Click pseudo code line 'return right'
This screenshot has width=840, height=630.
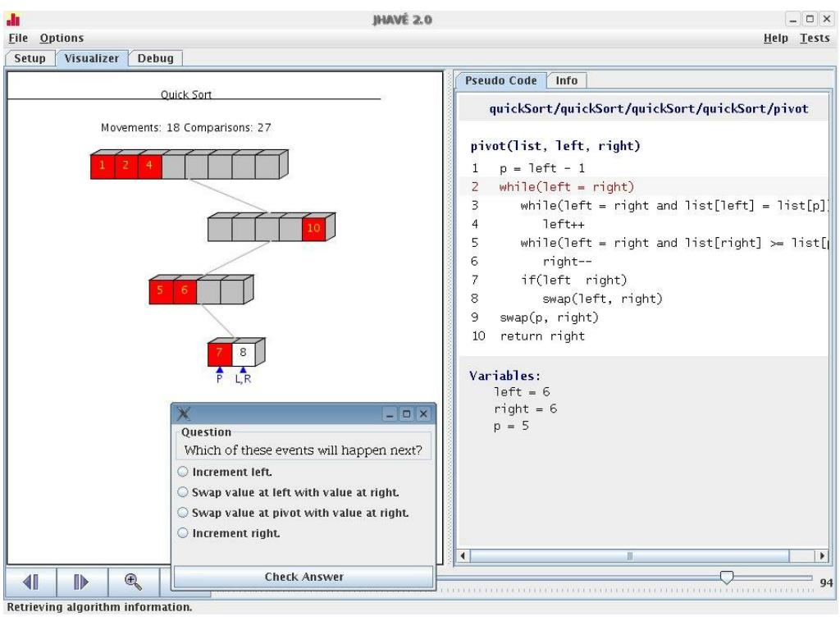(x=542, y=336)
